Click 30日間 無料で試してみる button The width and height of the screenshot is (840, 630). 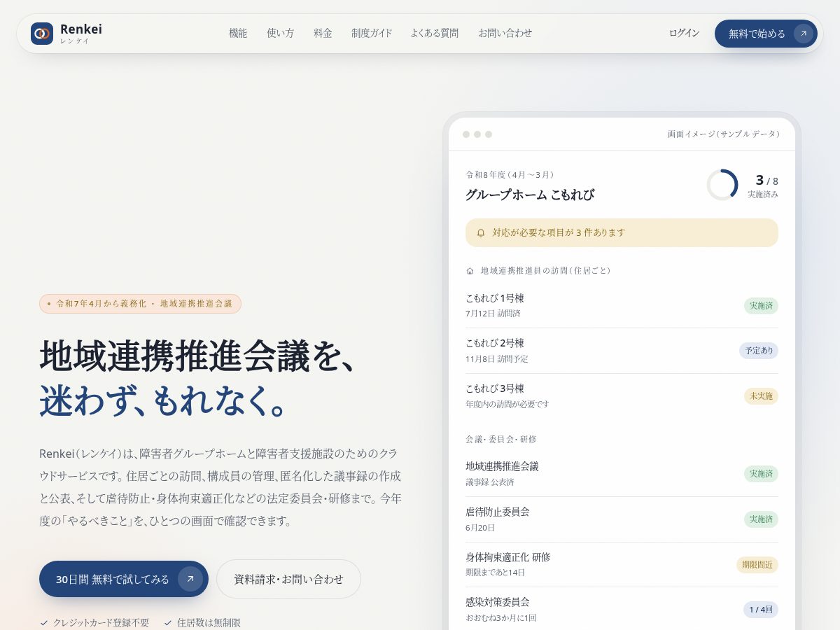tap(124, 579)
